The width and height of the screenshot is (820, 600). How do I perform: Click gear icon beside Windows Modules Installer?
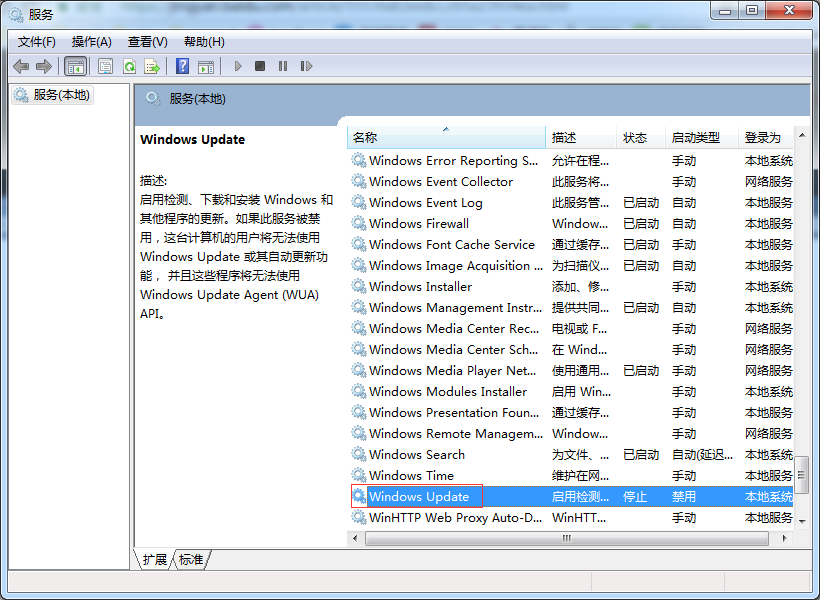pyautogui.click(x=359, y=391)
